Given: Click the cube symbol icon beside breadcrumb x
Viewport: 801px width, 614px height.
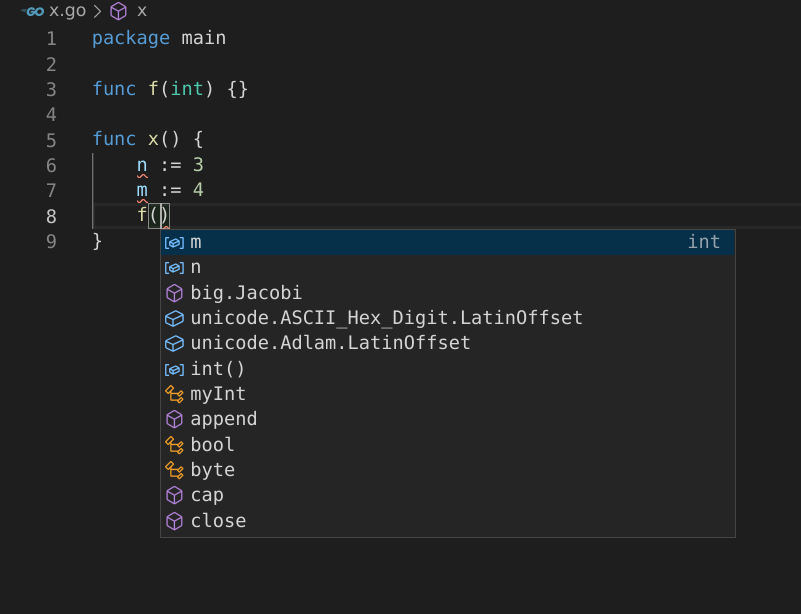Looking at the screenshot, I should (x=119, y=11).
